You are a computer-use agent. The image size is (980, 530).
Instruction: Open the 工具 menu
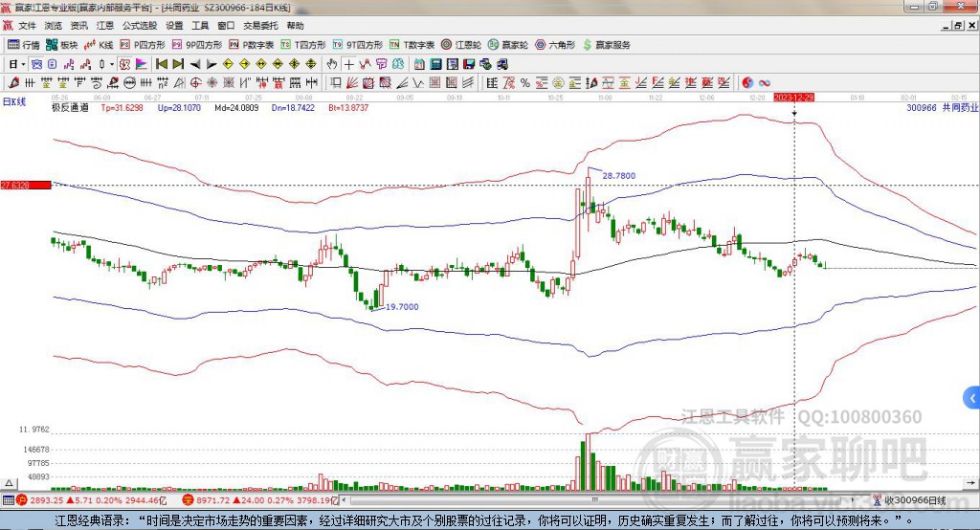[200, 26]
